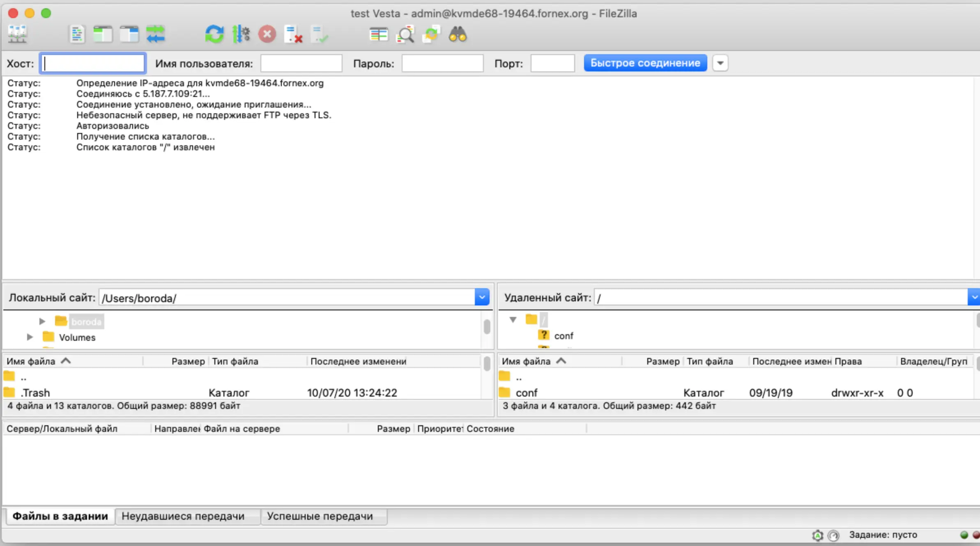The height and width of the screenshot is (546, 980).
Task: Toggle processing of the transfer queue
Action: [241, 34]
